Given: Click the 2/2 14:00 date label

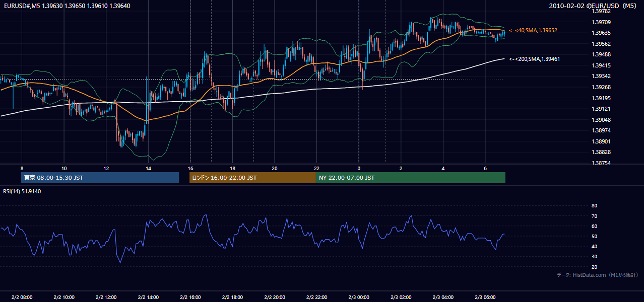Looking at the screenshot, I should 148,297.
